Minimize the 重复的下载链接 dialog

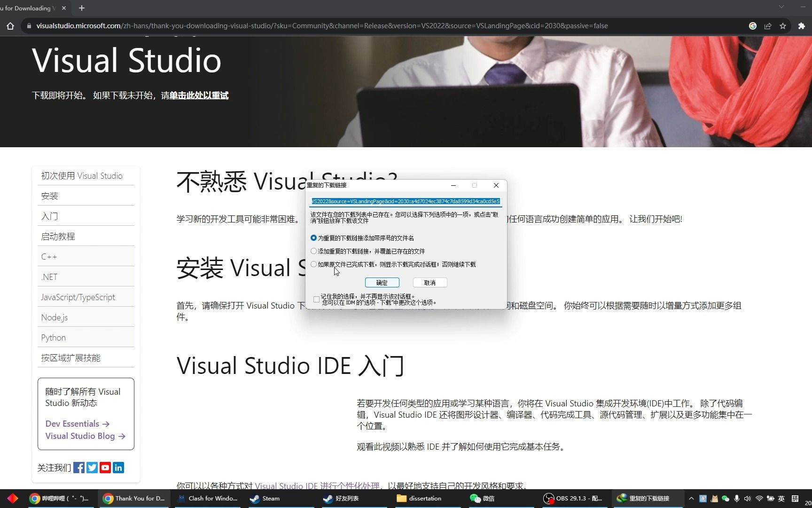click(x=453, y=185)
